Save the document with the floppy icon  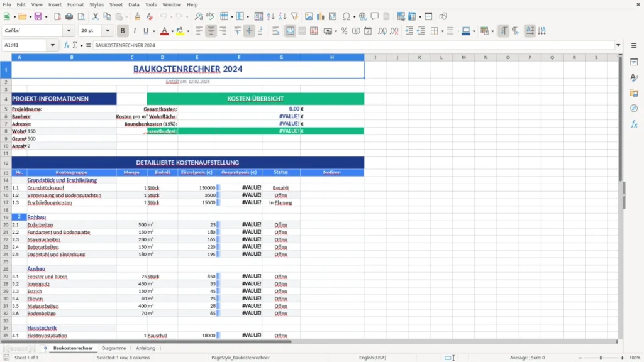tap(38, 16)
